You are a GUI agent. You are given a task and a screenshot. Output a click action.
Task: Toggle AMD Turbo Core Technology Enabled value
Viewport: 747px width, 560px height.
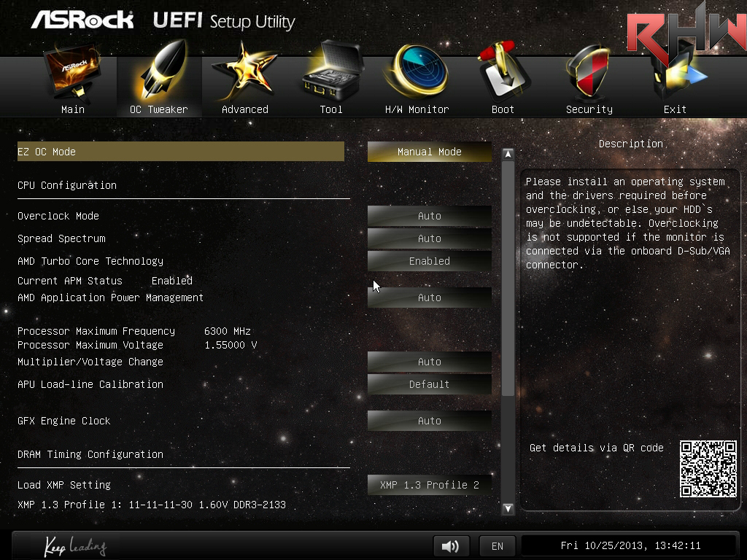tap(429, 261)
